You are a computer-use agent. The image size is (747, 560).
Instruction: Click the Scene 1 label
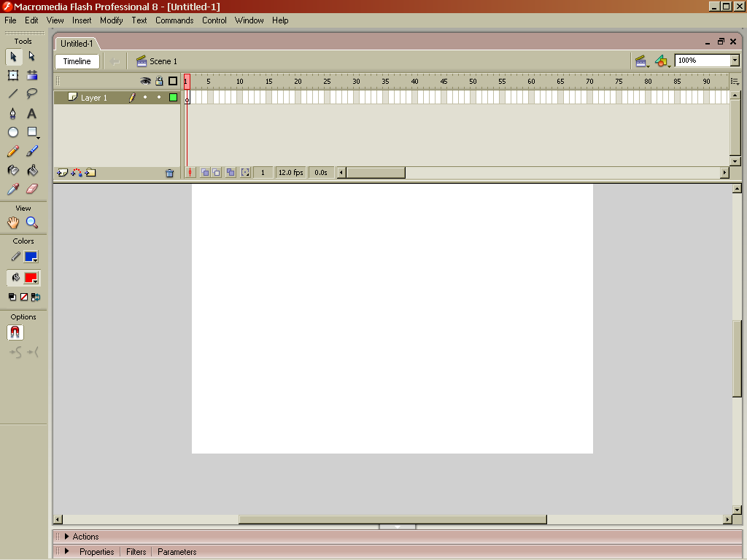pos(163,61)
